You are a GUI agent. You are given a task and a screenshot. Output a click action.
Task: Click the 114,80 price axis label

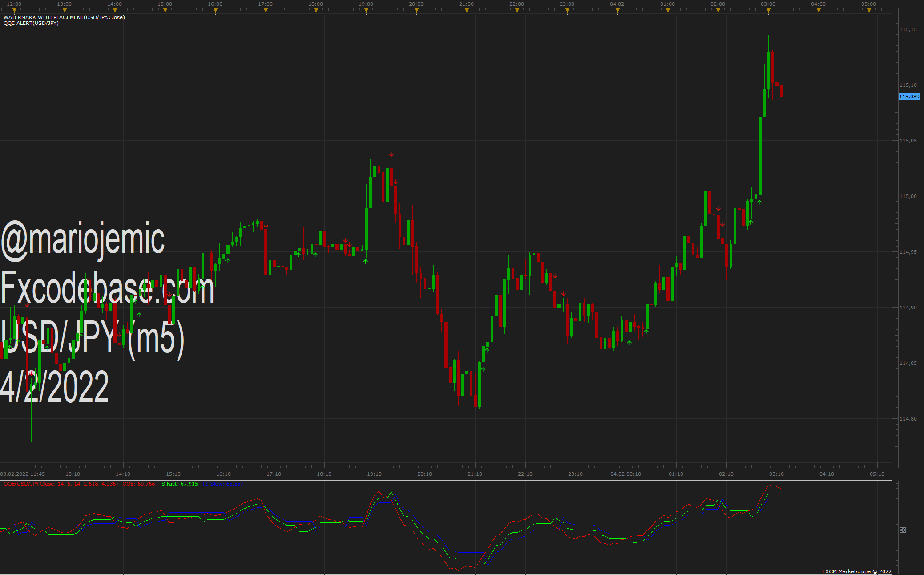(x=908, y=419)
